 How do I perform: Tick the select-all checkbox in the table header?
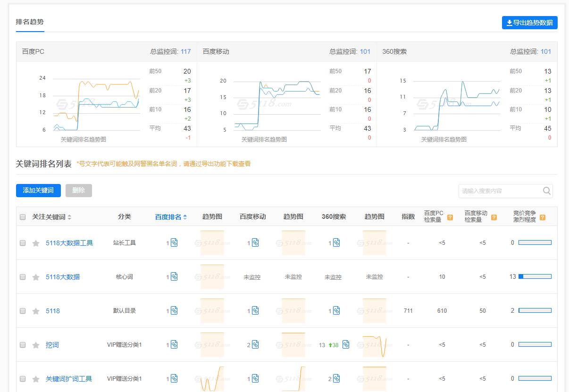23,217
